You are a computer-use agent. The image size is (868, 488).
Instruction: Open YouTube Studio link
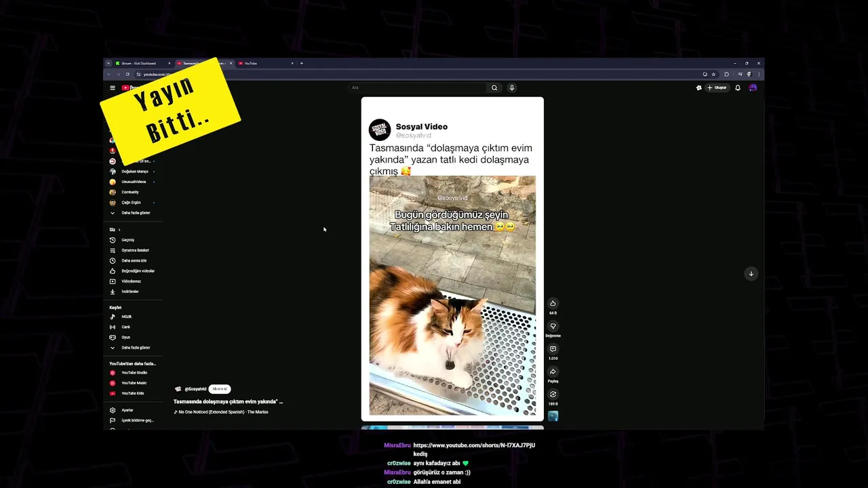pos(134,373)
